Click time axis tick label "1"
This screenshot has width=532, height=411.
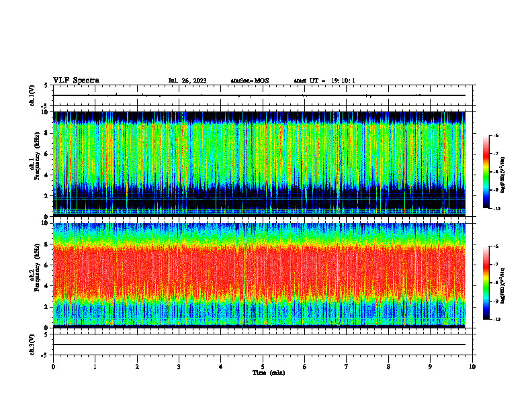[95, 367]
